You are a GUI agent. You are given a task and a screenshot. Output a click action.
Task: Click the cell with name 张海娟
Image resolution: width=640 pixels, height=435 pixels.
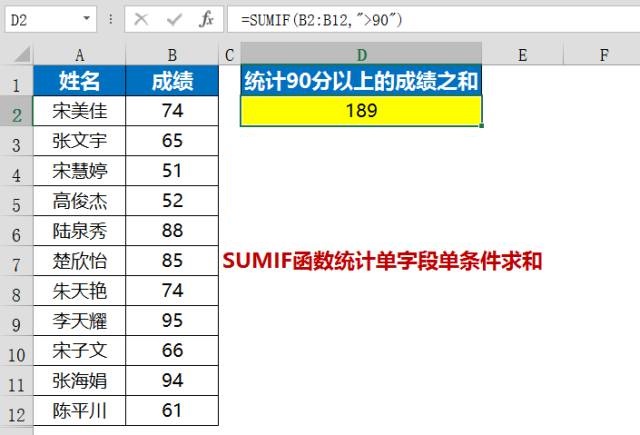(79, 381)
